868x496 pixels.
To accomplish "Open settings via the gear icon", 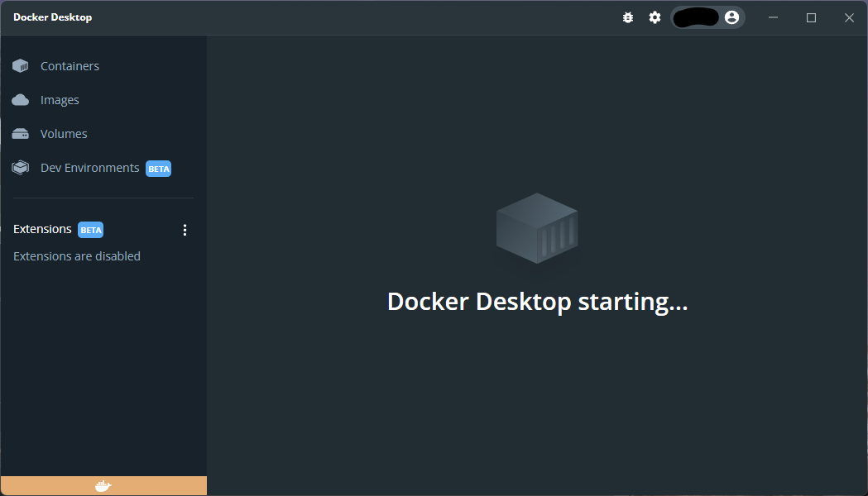I will [655, 17].
